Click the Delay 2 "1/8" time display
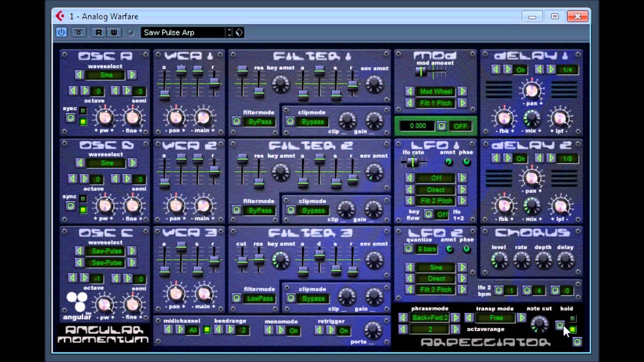The image size is (644, 362). pos(567,158)
